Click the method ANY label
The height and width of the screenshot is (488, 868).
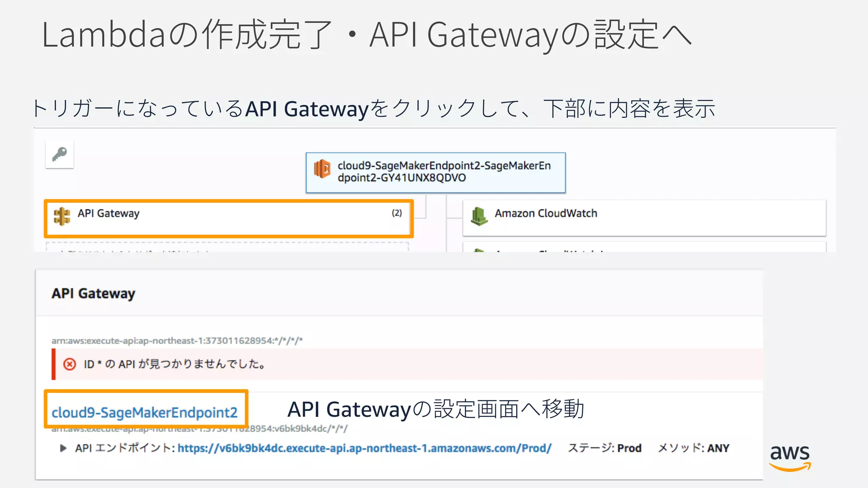693,448
